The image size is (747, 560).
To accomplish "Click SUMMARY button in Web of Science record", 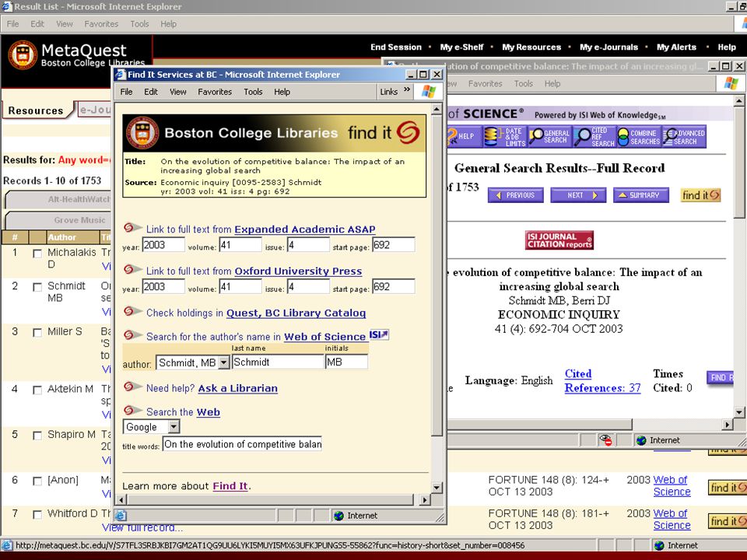I will [640, 195].
